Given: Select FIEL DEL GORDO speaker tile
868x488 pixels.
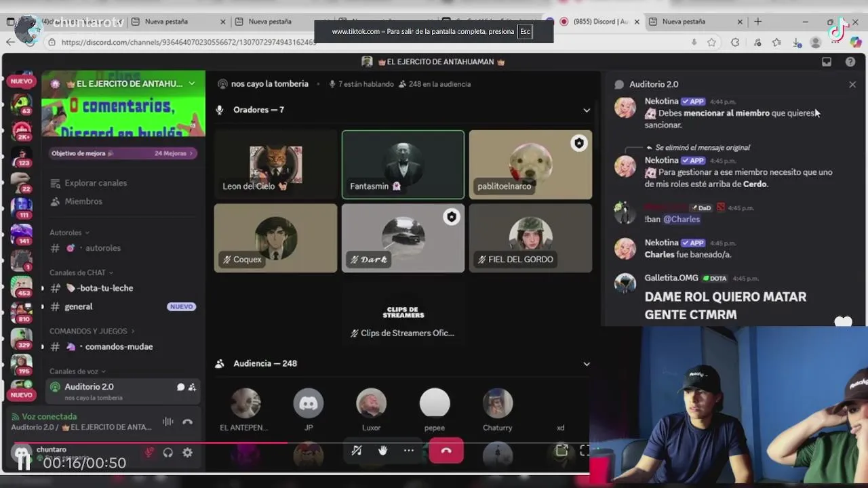Looking at the screenshot, I should click(530, 238).
